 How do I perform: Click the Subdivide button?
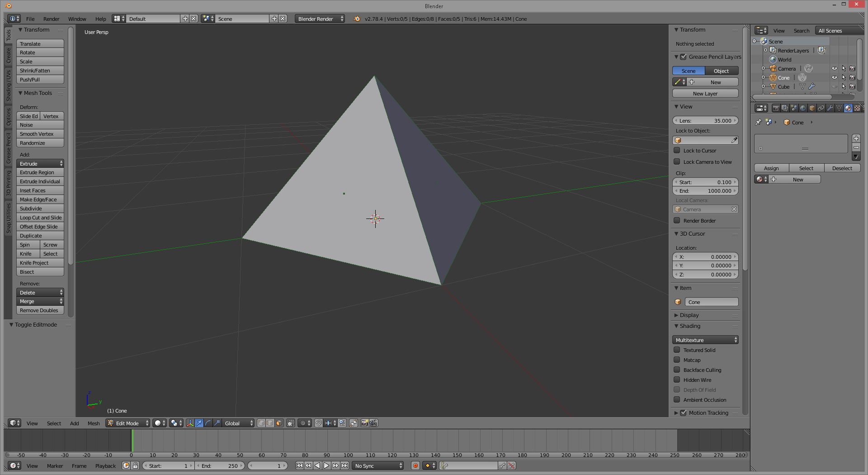(x=40, y=209)
